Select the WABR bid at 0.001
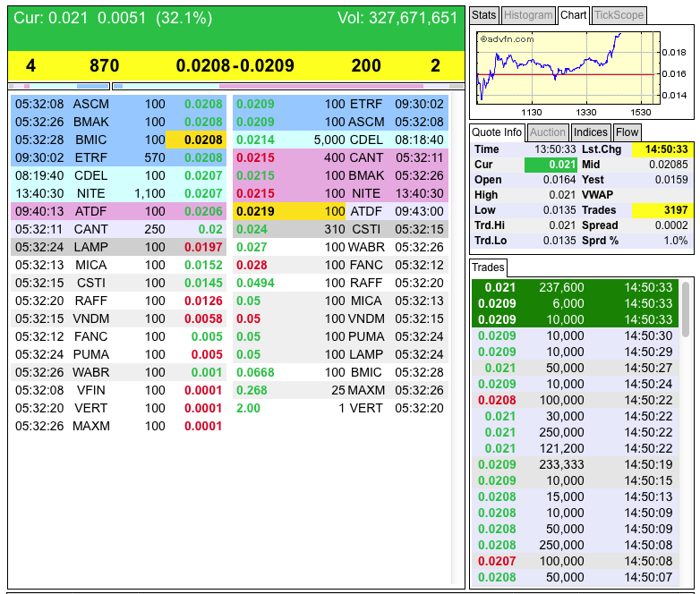 pos(118,372)
